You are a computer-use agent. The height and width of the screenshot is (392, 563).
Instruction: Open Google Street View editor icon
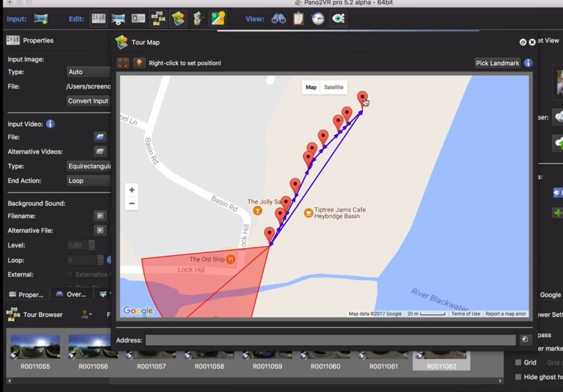pos(218,19)
